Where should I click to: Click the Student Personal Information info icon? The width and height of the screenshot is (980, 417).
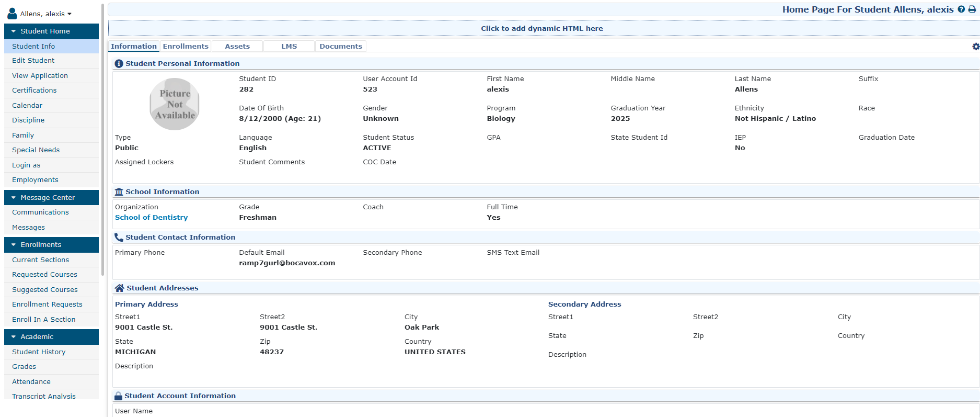(119, 64)
